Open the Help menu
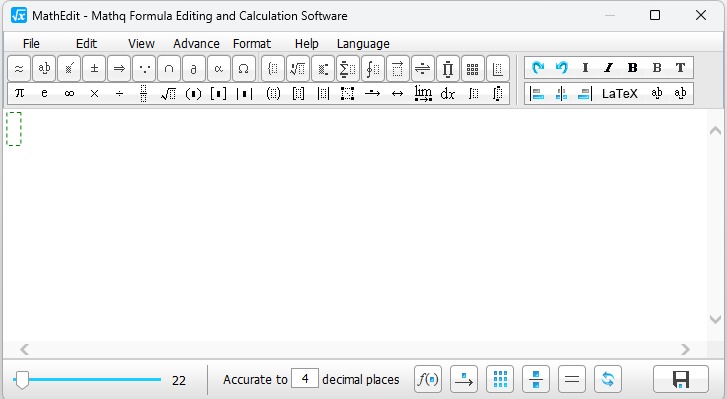 click(x=306, y=44)
